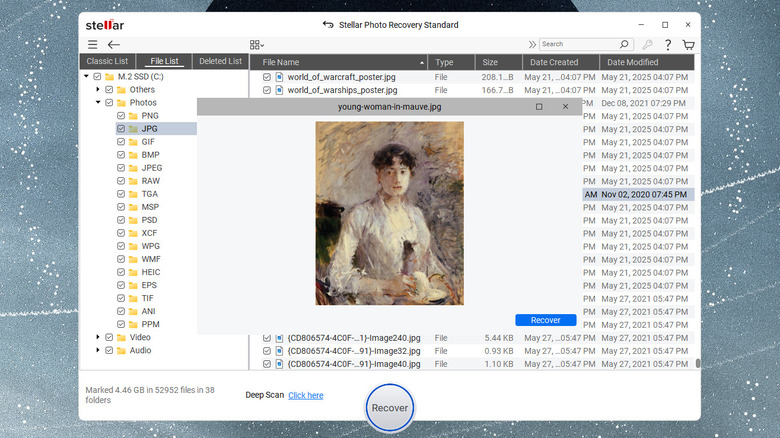780x438 pixels.
Task: Open the view mode grid icon dropdown
Action: click(257, 45)
